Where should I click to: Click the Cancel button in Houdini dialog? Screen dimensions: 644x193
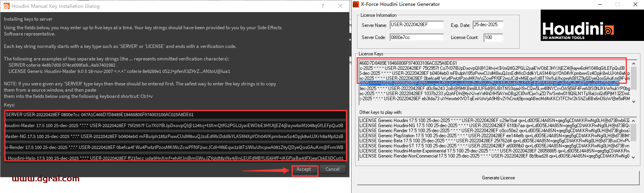[x=333, y=169]
